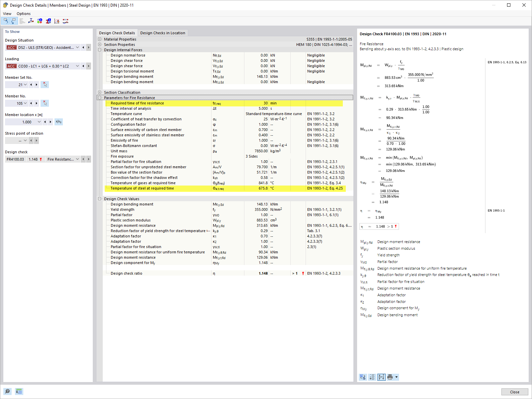Edit the display units via 0,00 button
This screenshot has width=532, height=399.
coord(19,391)
